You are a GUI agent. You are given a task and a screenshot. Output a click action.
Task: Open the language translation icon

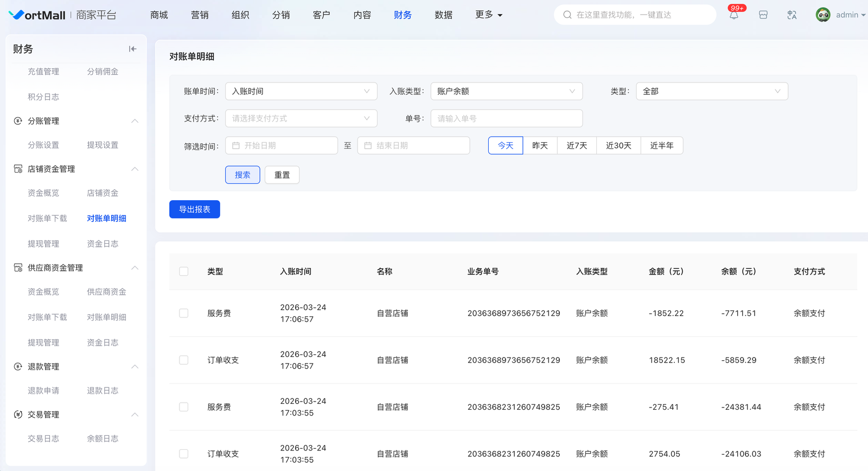792,15
